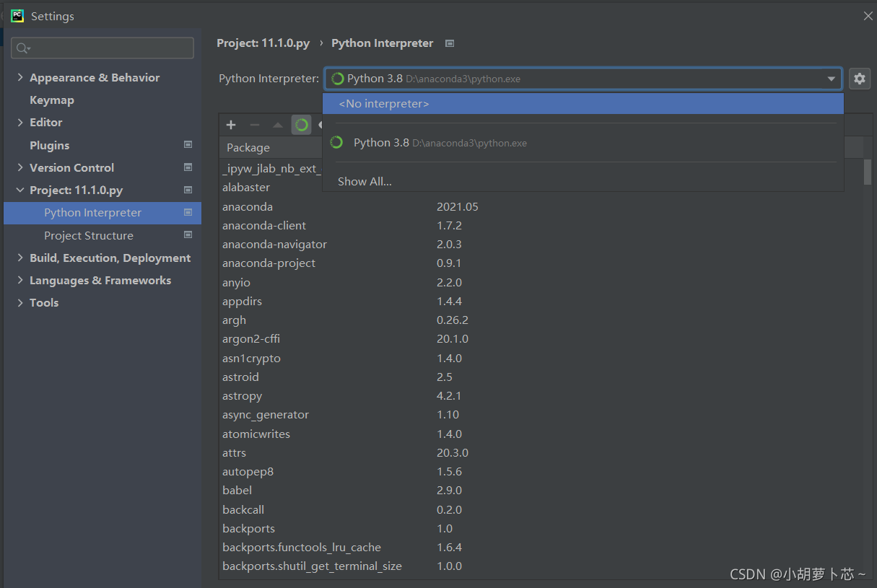877x588 pixels.
Task: Select the argon2-cffi package row
Action: [541, 339]
